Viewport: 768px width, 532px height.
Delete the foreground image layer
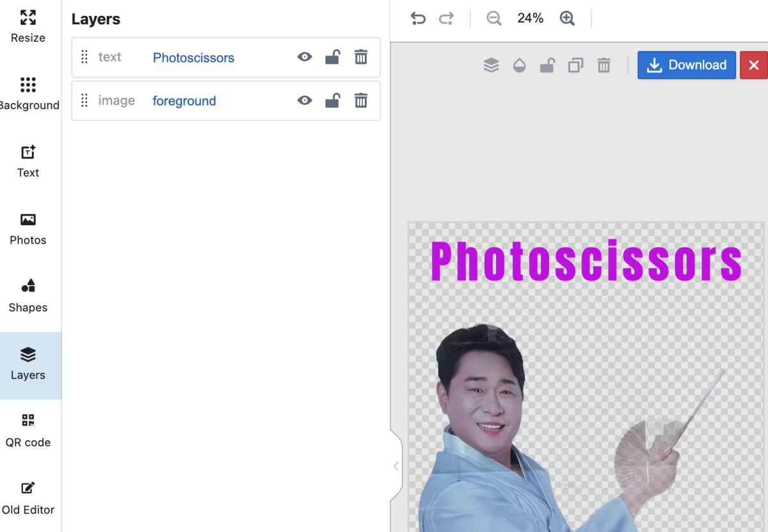(361, 100)
